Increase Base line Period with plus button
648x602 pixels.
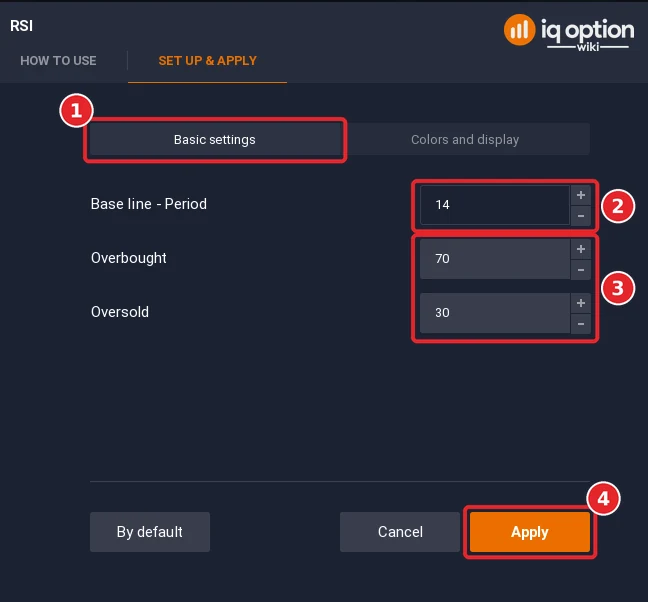(x=581, y=195)
